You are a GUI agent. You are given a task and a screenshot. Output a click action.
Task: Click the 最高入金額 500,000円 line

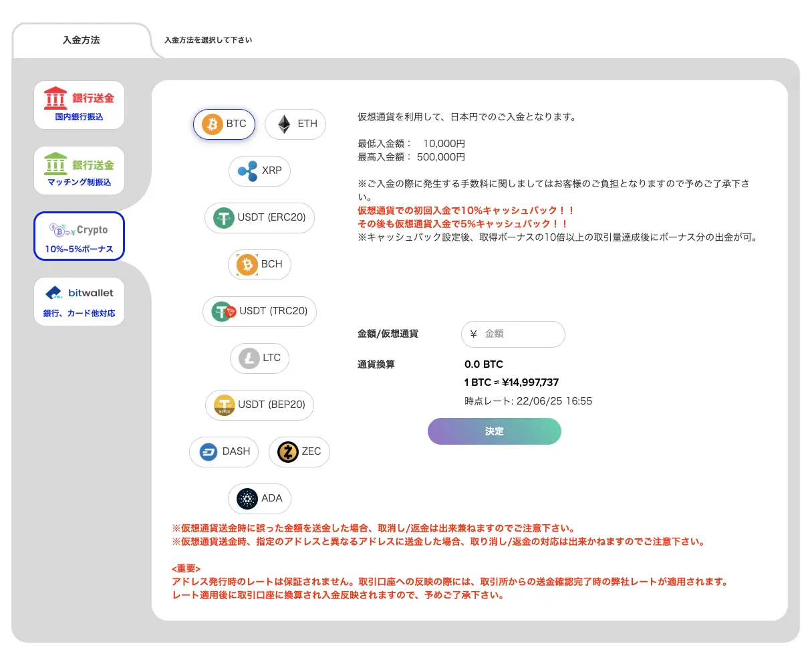tap(412, 157)
